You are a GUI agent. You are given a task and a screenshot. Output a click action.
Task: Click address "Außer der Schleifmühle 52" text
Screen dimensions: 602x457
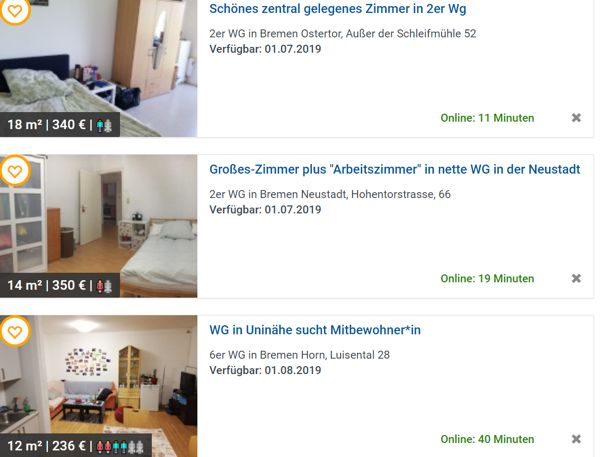[x=411, y=33]
